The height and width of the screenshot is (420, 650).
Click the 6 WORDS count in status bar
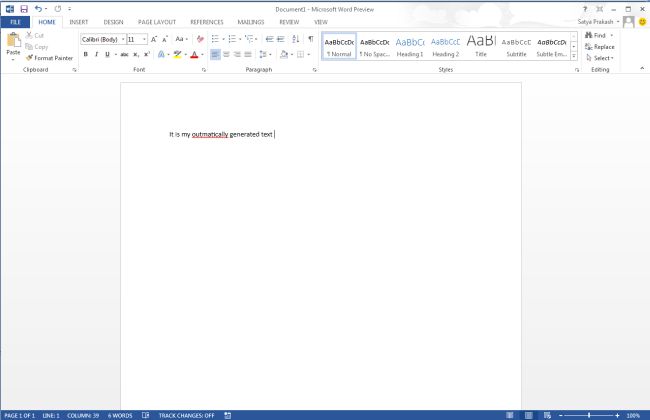119,414
